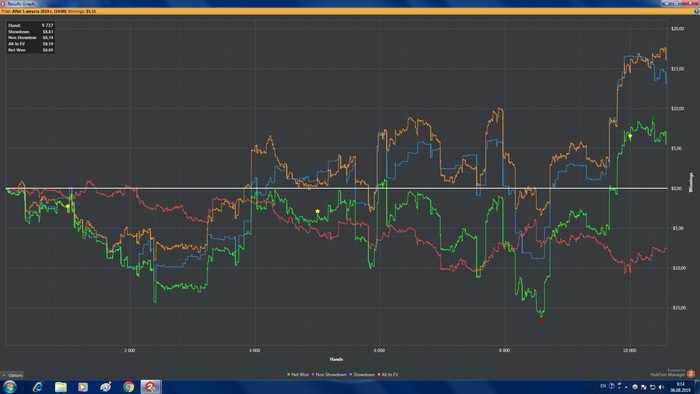700x394 pixels.
Task: Click the 8 000 hands axis label
Action: click(504, 350)
